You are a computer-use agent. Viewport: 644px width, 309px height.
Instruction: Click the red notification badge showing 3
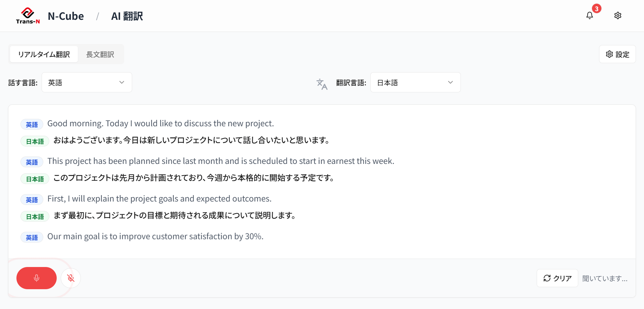tap(596, 9)
